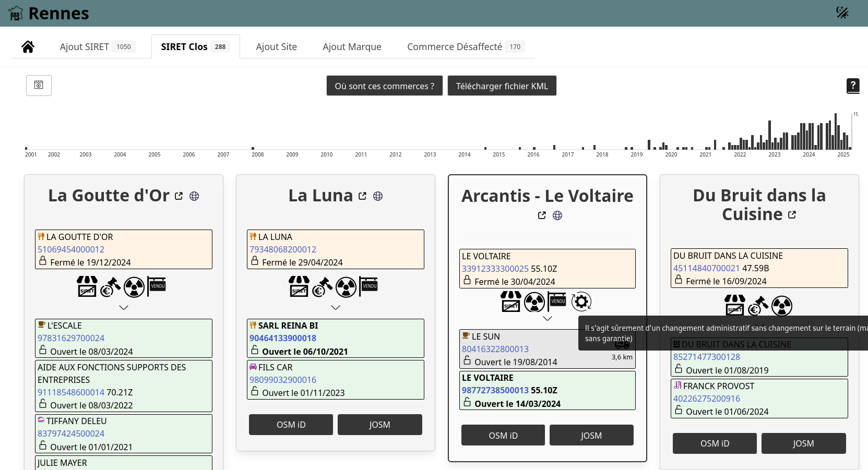Open SIRET link 97831629700024 for L'ESCALE
The width and height of the screenshot is (868, 470).
[71, 338]
